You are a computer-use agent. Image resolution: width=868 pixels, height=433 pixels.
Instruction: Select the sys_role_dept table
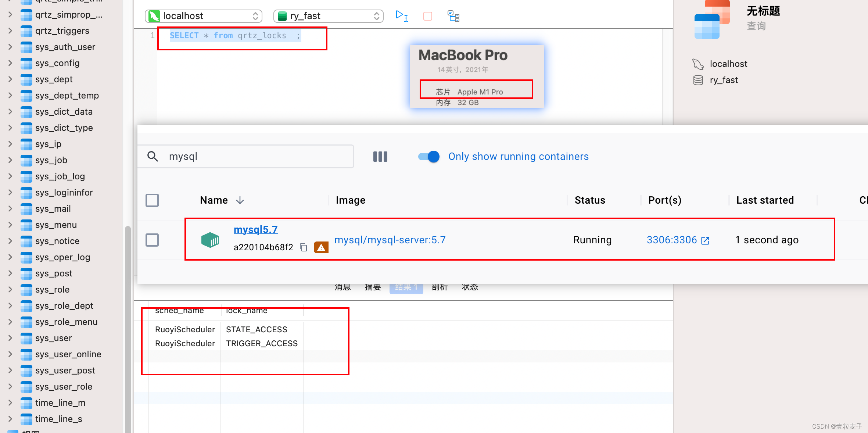[64, 306]
